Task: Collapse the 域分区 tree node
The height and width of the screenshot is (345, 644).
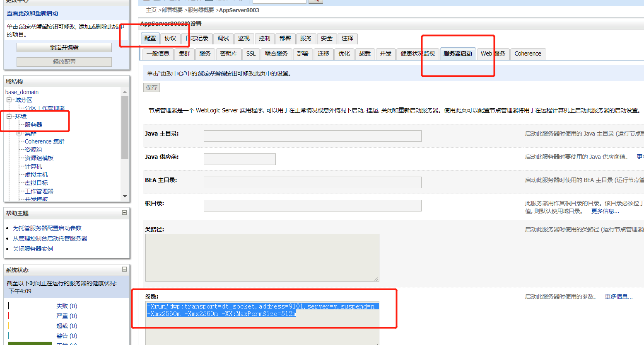Action: (x=9, y=100)
